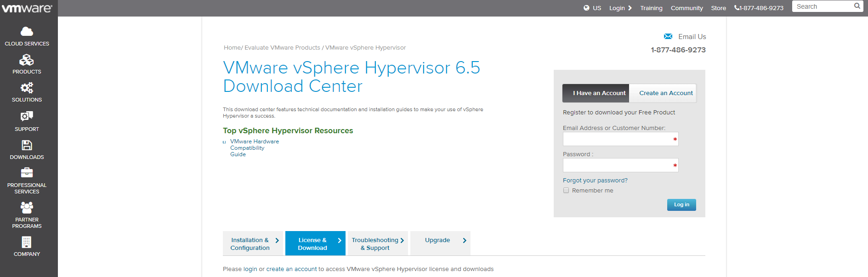Click the Company sidebar label

(27, 254)
